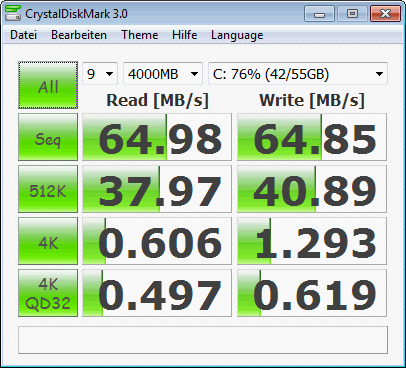406x368 pixels.
Task: Start the 4K benchmark test
Action: point(48,241)
